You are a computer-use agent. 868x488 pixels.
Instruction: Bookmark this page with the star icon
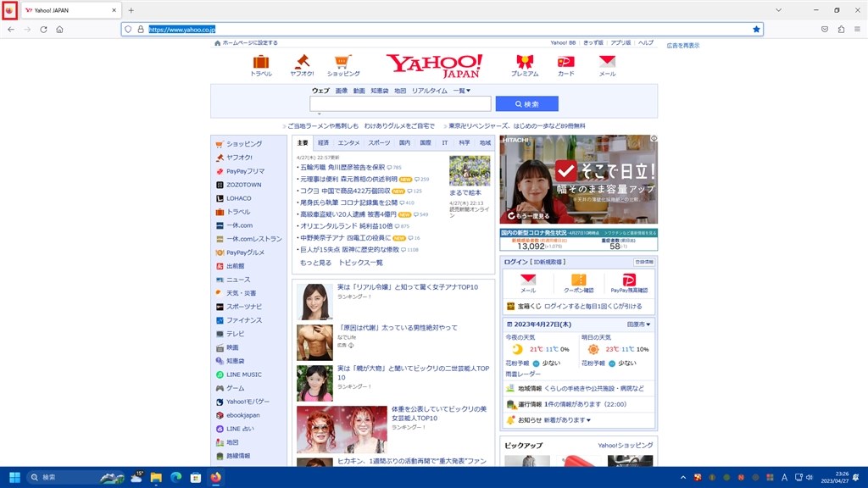[x=755, y=28]
